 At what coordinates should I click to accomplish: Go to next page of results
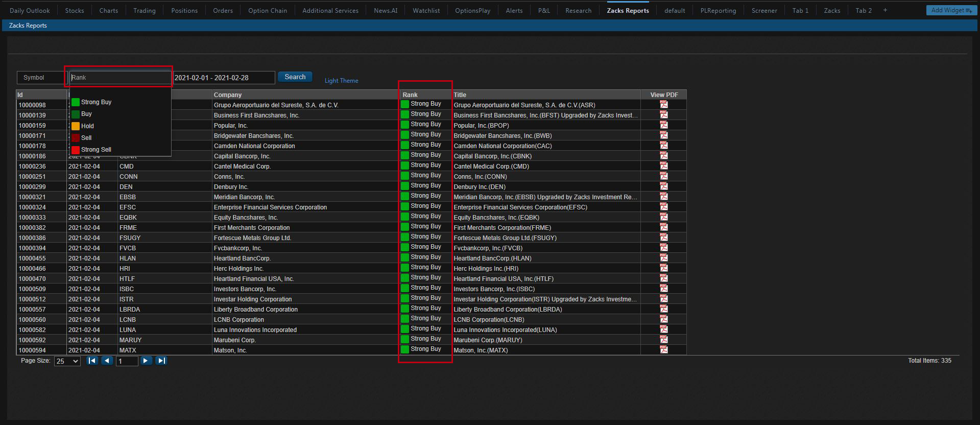point(146,361)
